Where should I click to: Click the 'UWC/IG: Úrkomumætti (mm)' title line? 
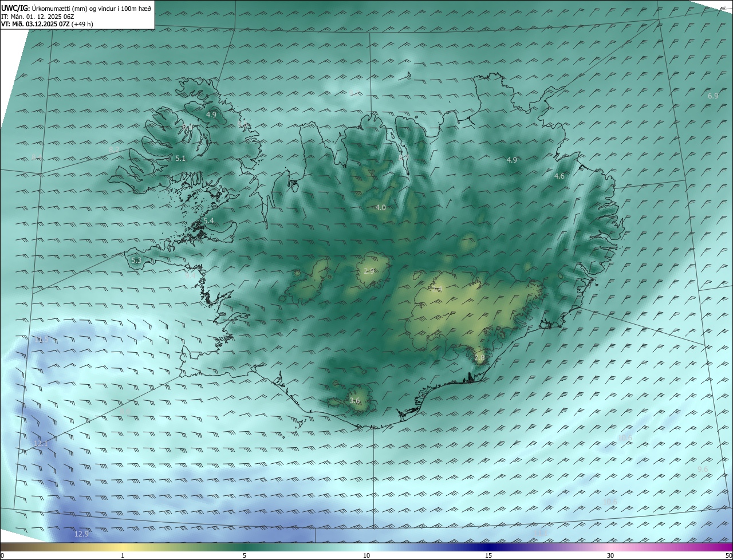[76, 9]
